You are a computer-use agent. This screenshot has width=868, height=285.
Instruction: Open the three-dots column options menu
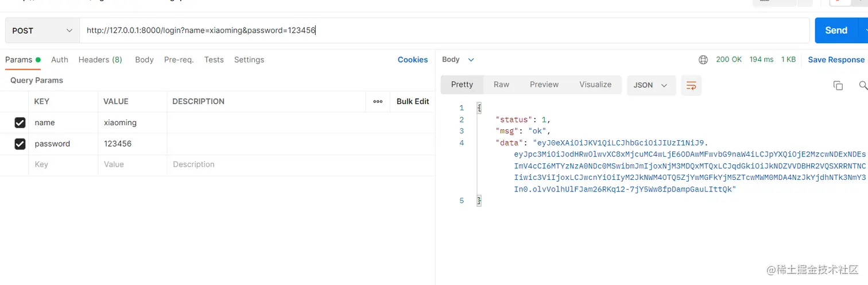click(378, 101)
